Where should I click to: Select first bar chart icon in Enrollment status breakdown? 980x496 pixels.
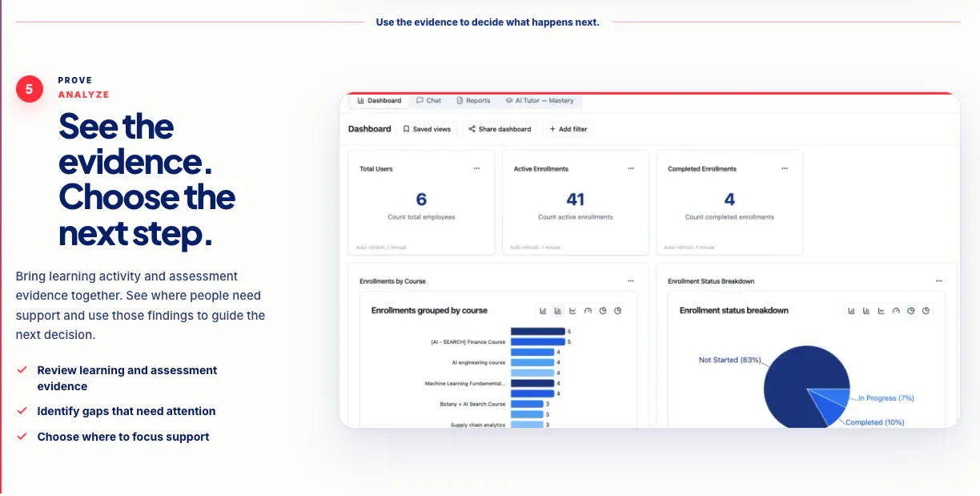click(x=851, y=311)
